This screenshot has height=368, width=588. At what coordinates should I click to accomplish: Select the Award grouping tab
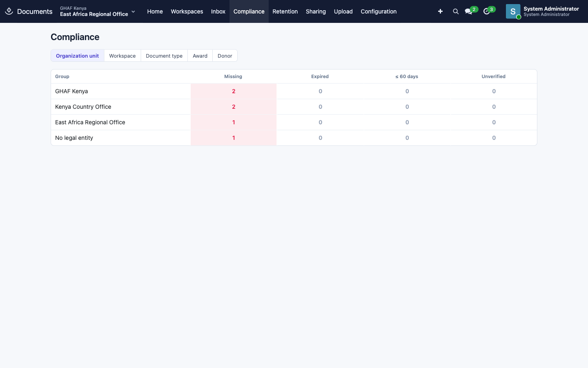200,56
